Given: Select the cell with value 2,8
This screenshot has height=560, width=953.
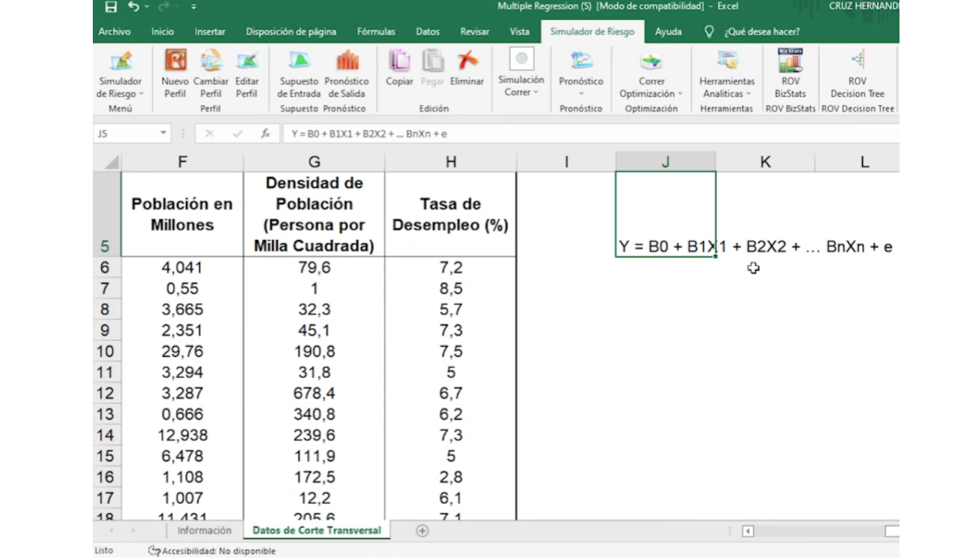Looking at the screenshot, I should [451, 477].
